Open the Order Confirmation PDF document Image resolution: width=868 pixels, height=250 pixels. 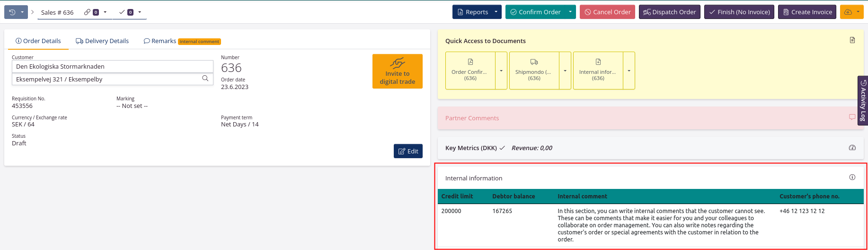point(470,71)
